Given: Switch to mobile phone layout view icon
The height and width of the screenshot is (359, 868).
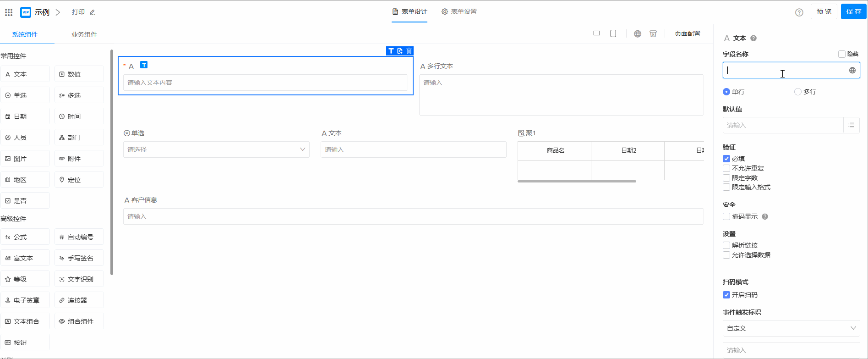Looking at the screenshot, I should point(613,33).
